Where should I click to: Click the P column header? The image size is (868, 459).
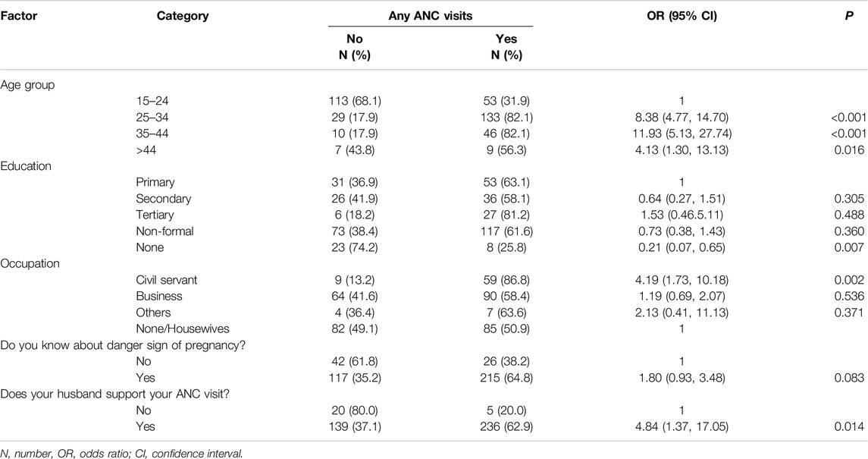tap(857, 15)
